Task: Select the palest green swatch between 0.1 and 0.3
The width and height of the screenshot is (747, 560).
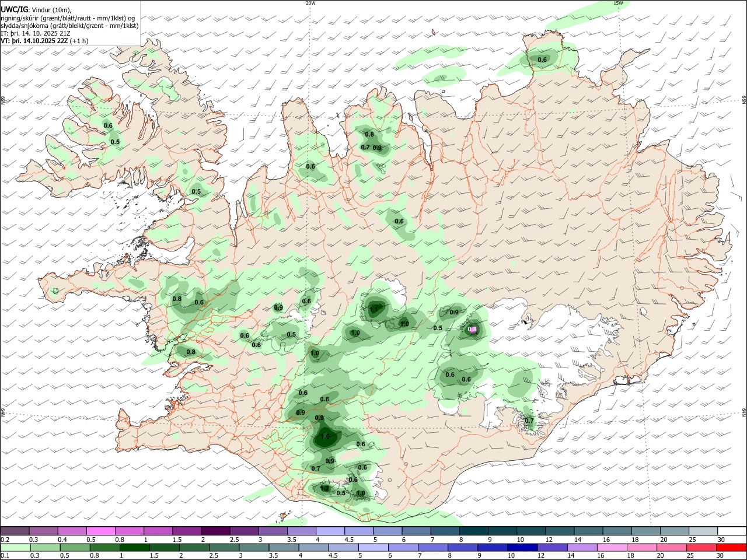Action: 15,548
